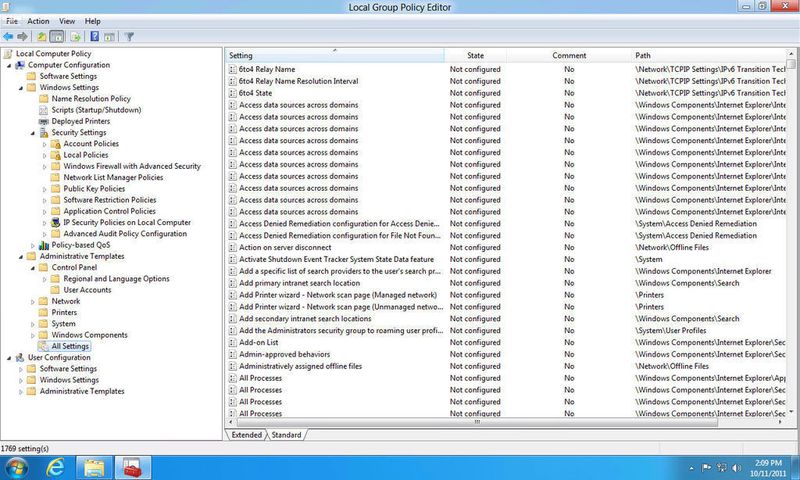Switch to the Extended tab

pyautogui.click(x=246, y=435)
